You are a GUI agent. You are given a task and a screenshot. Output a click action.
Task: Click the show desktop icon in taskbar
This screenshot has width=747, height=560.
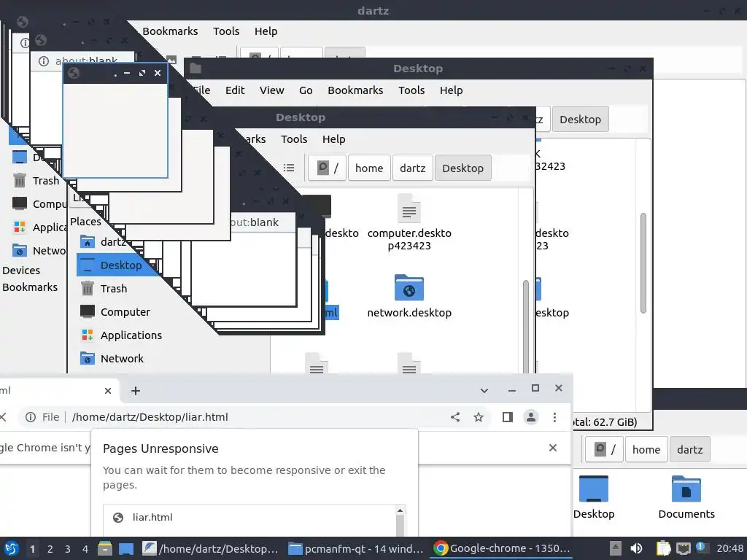126,548
